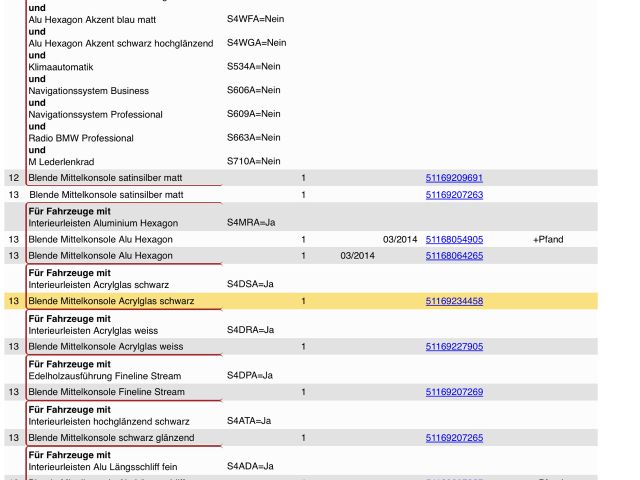This screenshot has width=640, height=480.
Task: Select Blende Mittelkonsole schwarz glänzend row
Action: click(x=111, y=438)
